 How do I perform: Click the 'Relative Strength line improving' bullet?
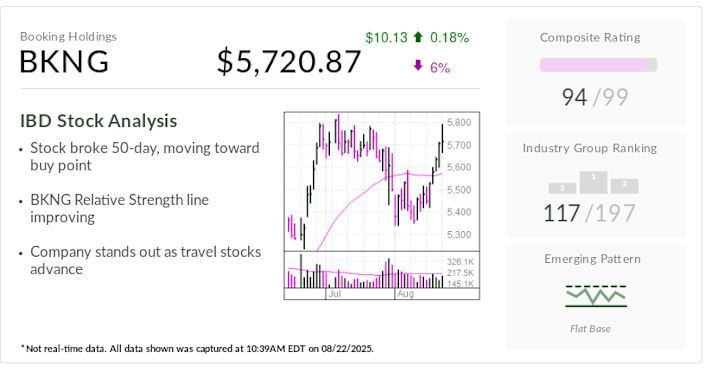coord(120,208)
